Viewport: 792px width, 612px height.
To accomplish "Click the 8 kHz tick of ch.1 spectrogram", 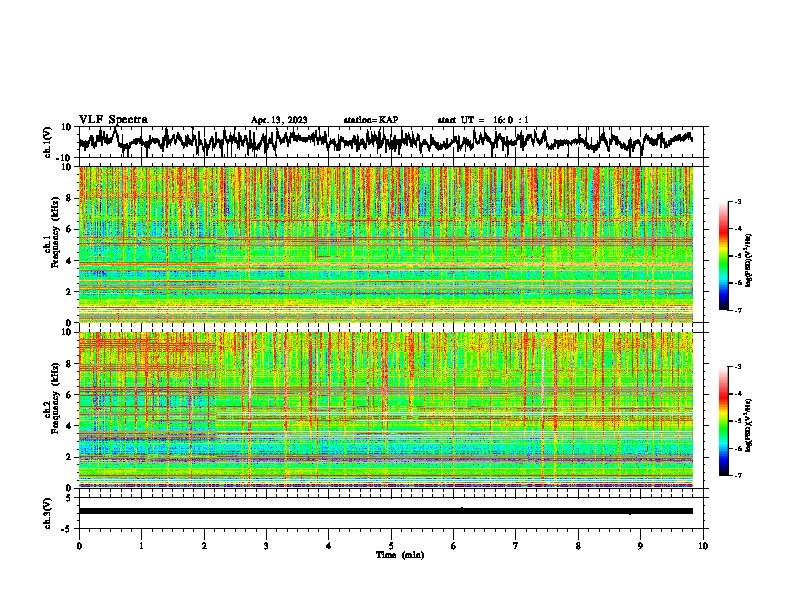I will (69, 198).
